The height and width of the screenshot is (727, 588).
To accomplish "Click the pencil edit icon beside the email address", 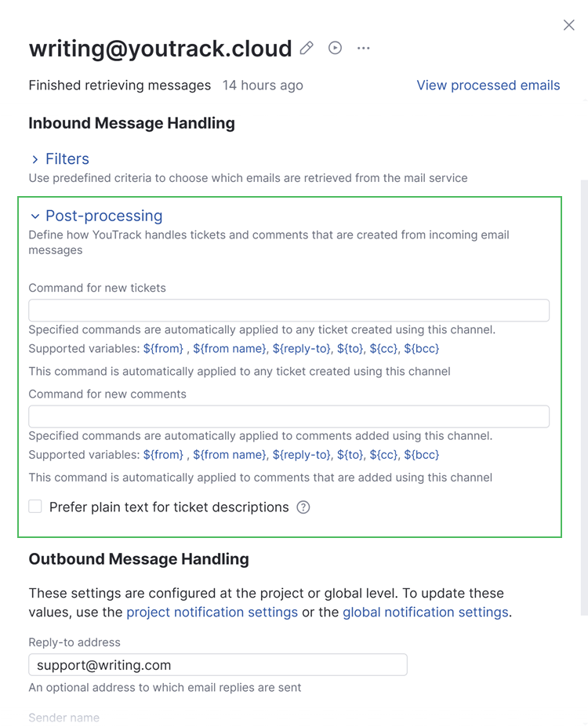I will (x=307, y=49).
